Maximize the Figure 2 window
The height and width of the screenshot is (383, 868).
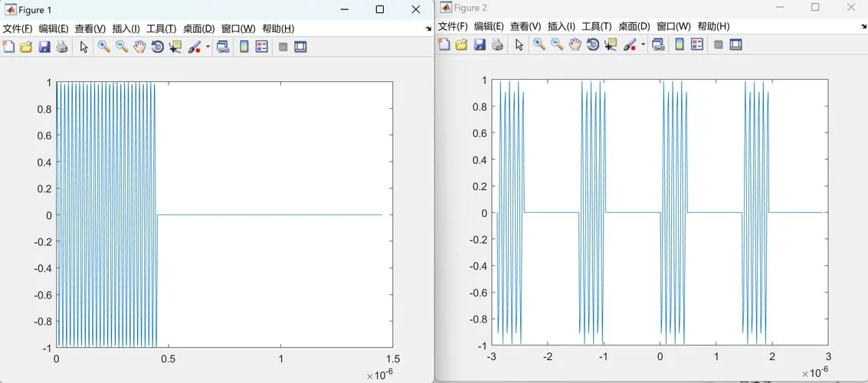coord(815,7)
